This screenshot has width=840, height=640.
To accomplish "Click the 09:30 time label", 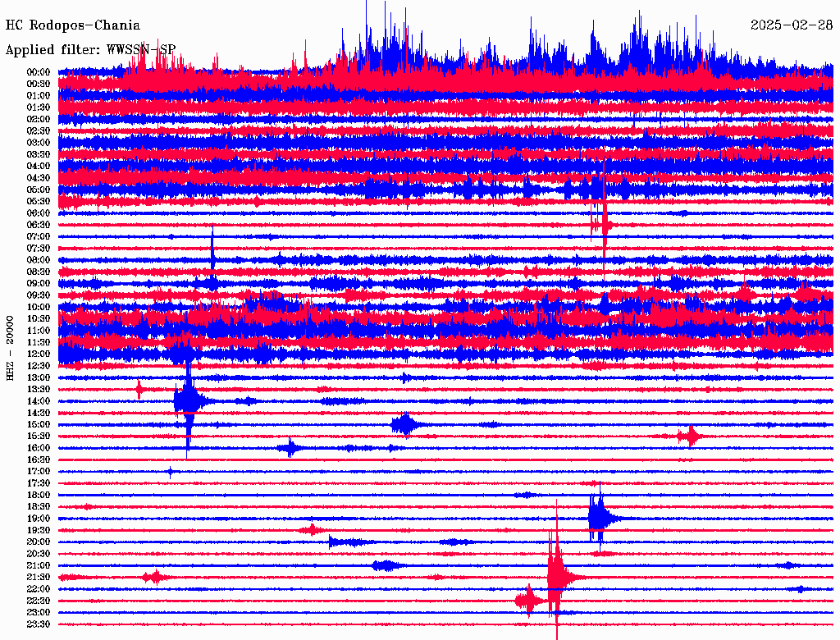I will tap(39, 295).
